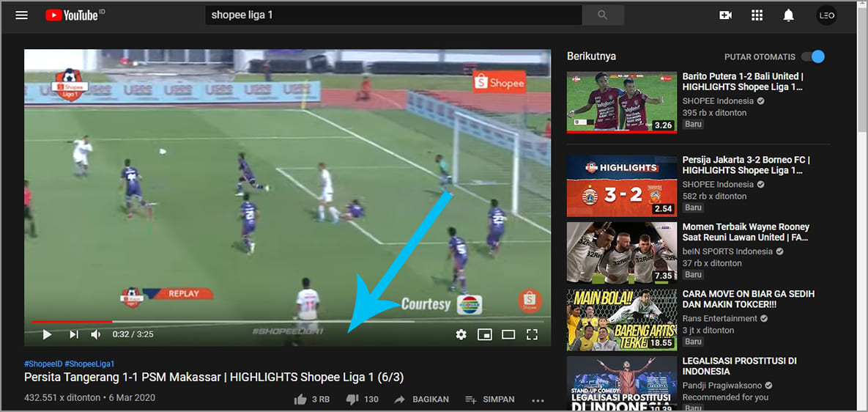This screenshot has height=412, width=868.
Task: Enter full screen mode
Action: [x=533, y=334]
